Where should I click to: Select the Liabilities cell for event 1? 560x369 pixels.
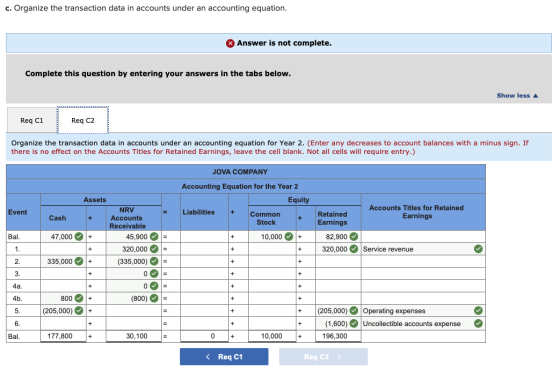tap(204, 249)
